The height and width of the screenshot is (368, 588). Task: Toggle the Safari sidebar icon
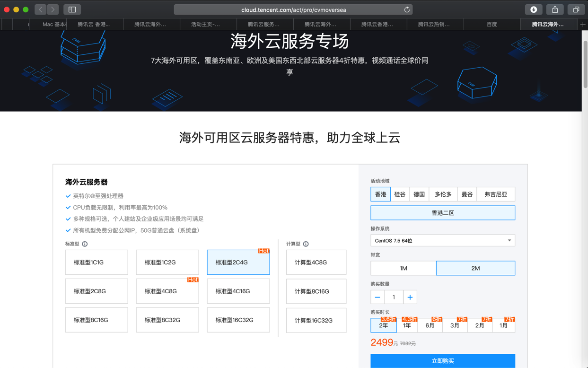72,9
